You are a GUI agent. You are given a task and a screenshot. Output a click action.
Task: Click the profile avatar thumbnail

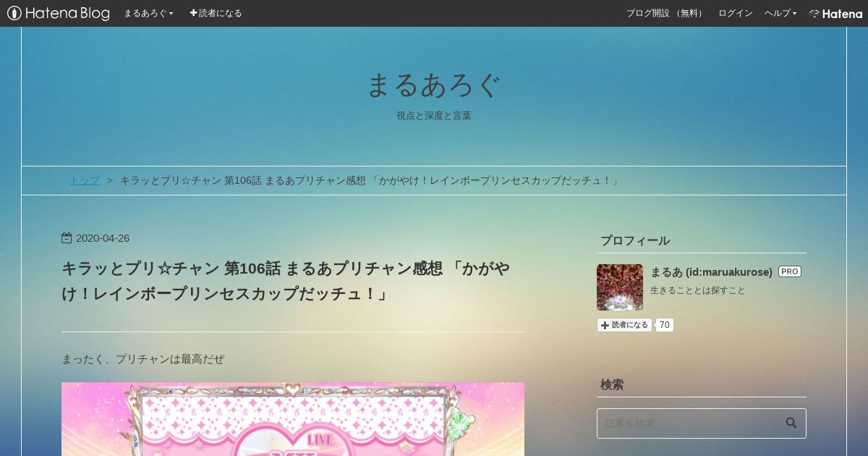coord(620,287)
